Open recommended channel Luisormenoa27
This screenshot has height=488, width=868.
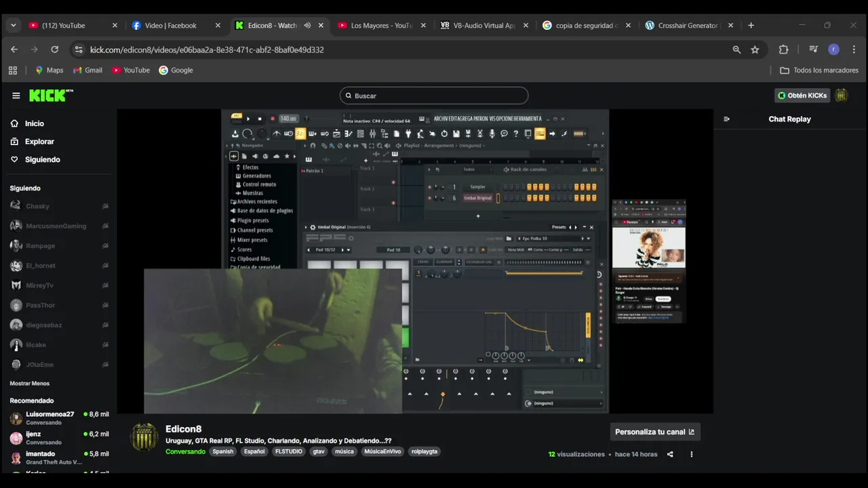[59, 418]
